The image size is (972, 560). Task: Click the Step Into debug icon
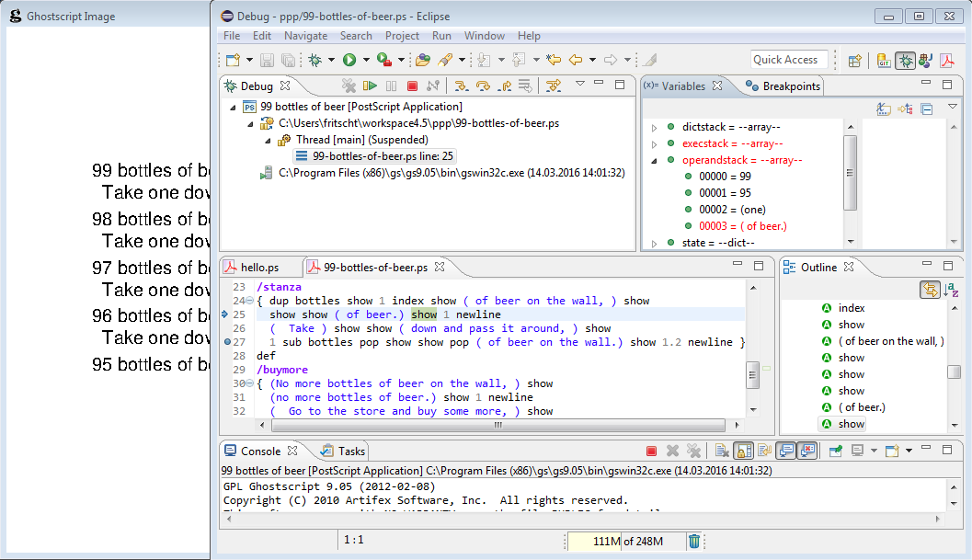[461, 86]
